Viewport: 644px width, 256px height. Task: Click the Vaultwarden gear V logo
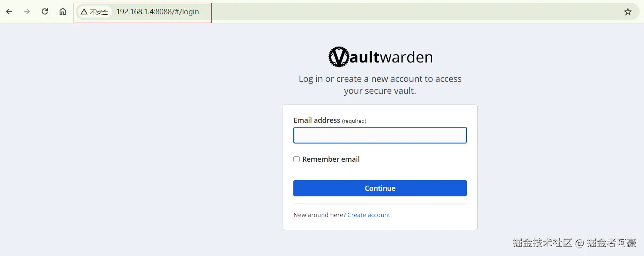click(339, 57)
